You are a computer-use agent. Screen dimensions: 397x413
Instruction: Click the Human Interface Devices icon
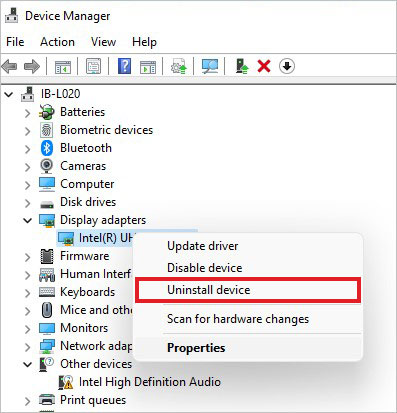pos(47,274)
